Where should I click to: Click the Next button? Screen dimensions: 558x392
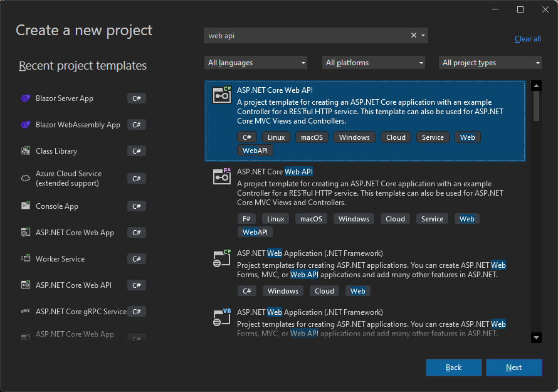tap(514, 368)
